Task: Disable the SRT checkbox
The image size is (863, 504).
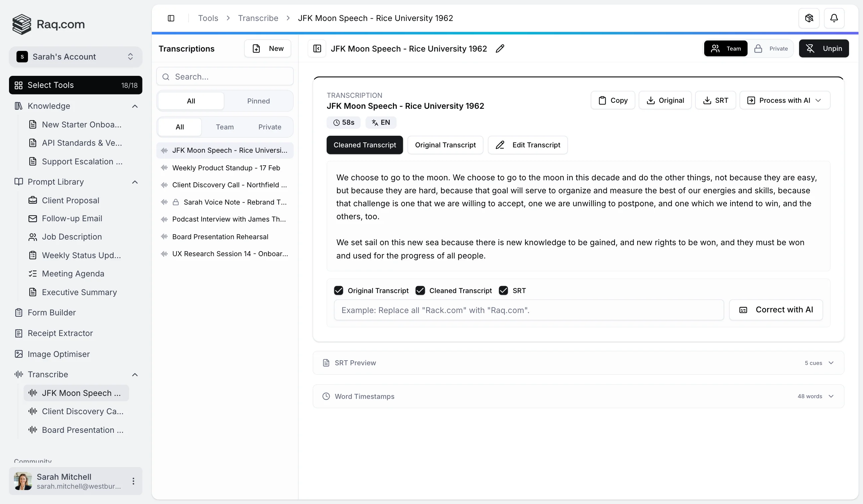Action: [503, 290]
